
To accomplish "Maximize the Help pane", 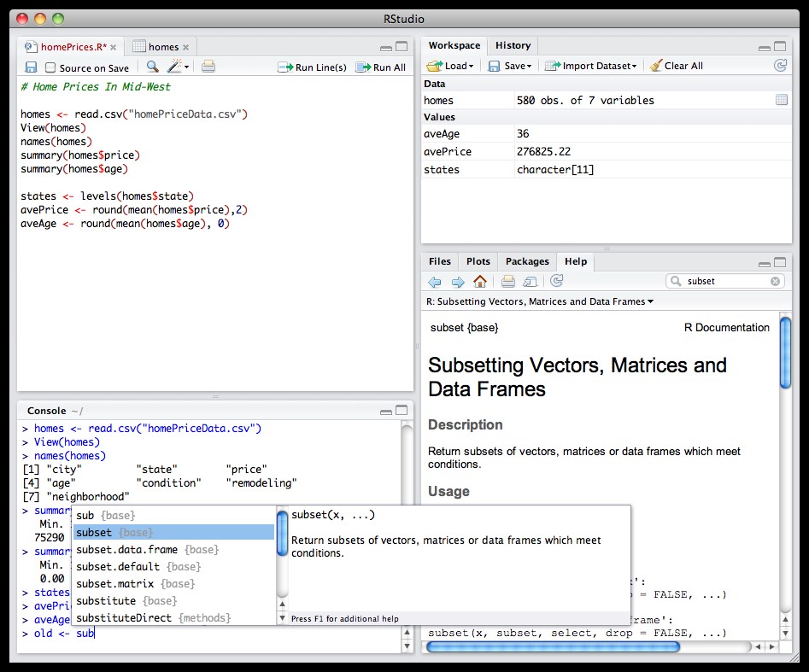I will coord(780,262).
